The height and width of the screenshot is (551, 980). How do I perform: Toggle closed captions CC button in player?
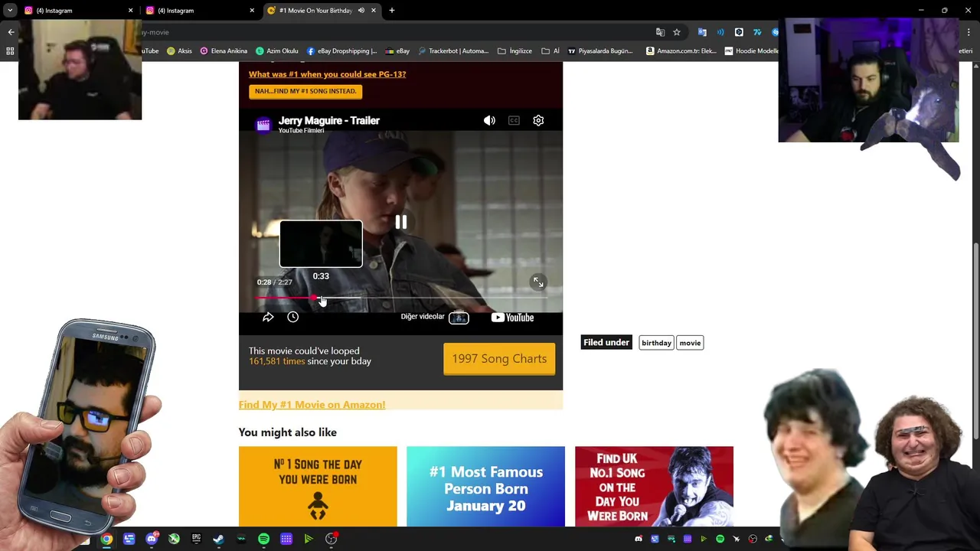click(x=514, y=120)
